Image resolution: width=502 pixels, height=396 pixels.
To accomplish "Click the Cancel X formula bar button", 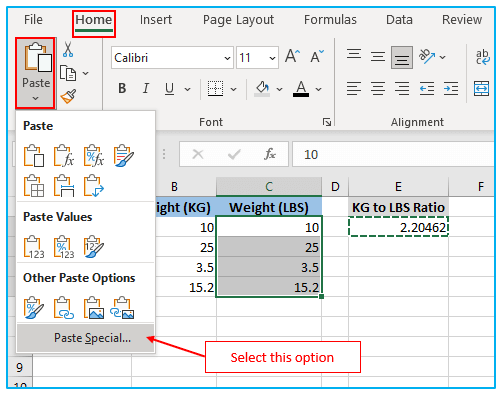I will point(198,154).
